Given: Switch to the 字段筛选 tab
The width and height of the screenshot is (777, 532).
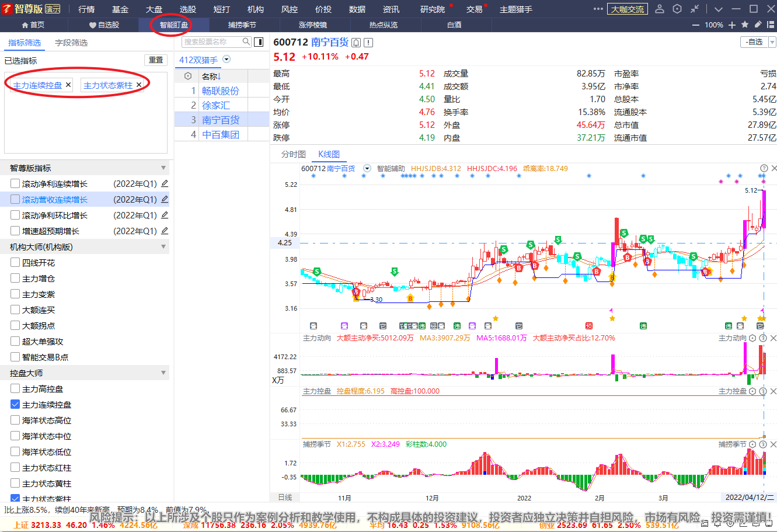Looking at the screenshot, I should coord(71,43).
